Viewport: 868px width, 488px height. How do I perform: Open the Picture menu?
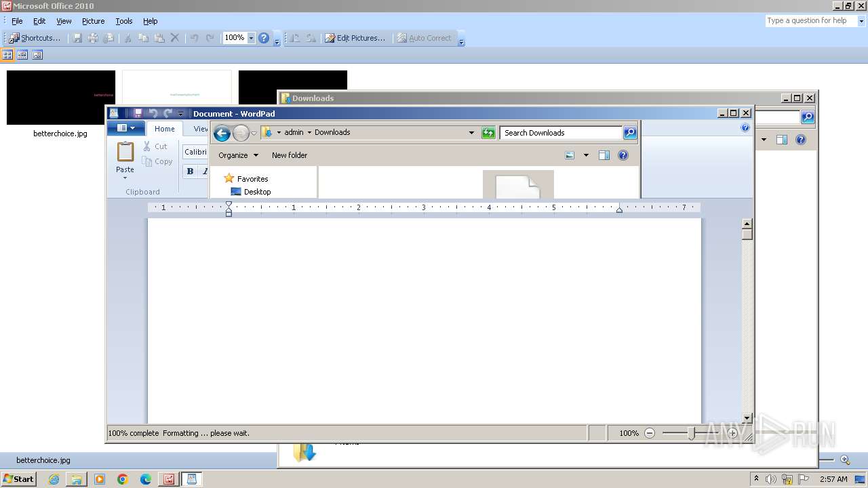[94, 21]
